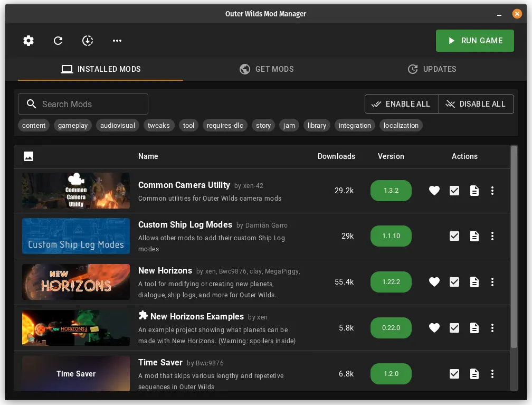This screenshot has height=405, width=532.
Task: Click the Common Camera Utility thumbnail
Action: click(x=76, y=191)
